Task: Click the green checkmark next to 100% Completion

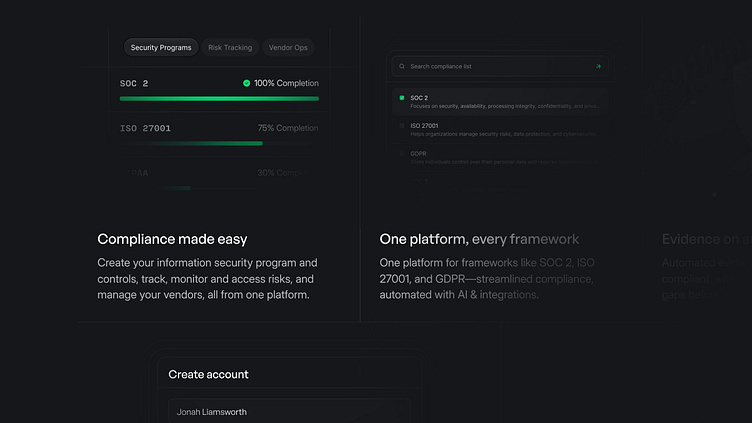Action: (247, 83)
